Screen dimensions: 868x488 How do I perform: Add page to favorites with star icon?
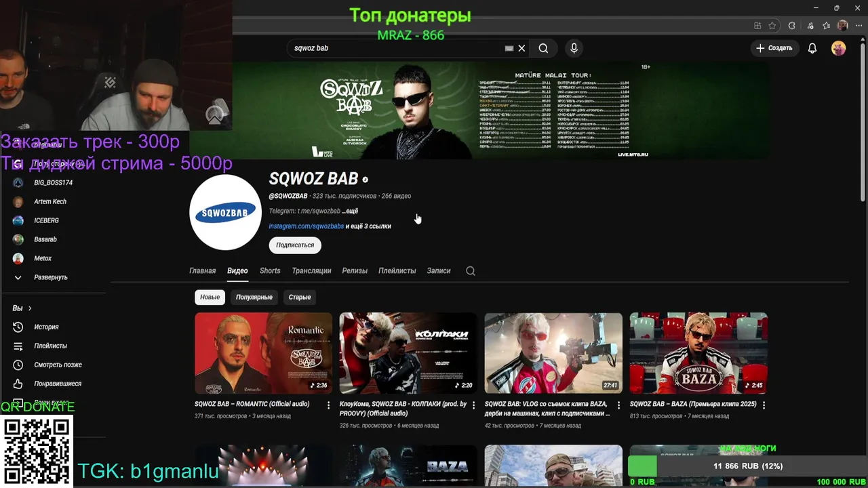(772, 26)
